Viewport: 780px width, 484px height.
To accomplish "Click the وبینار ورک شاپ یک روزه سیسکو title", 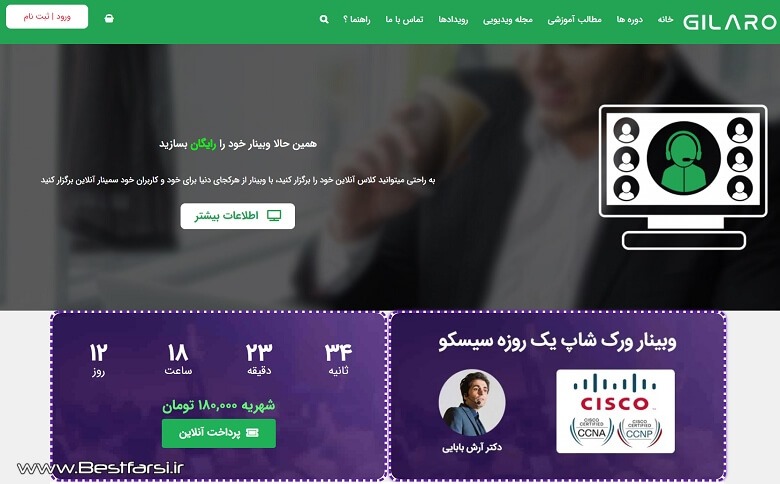I will coord(557,341).
